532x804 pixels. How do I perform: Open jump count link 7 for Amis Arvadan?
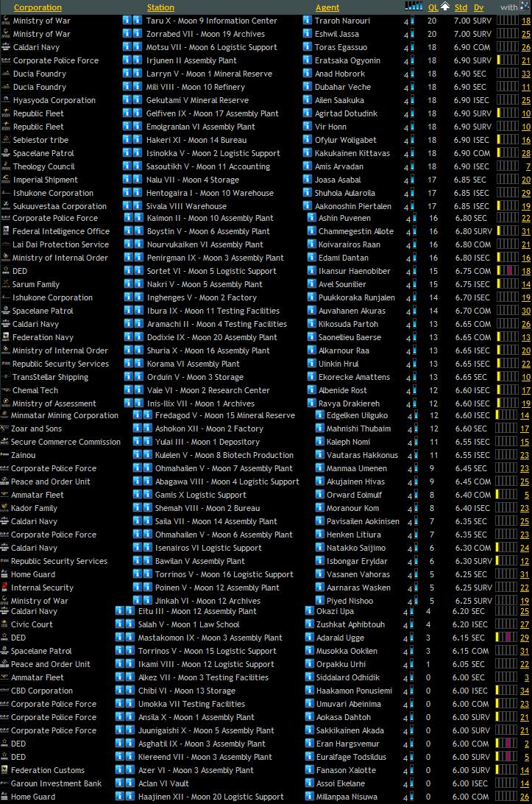point(528,166)
